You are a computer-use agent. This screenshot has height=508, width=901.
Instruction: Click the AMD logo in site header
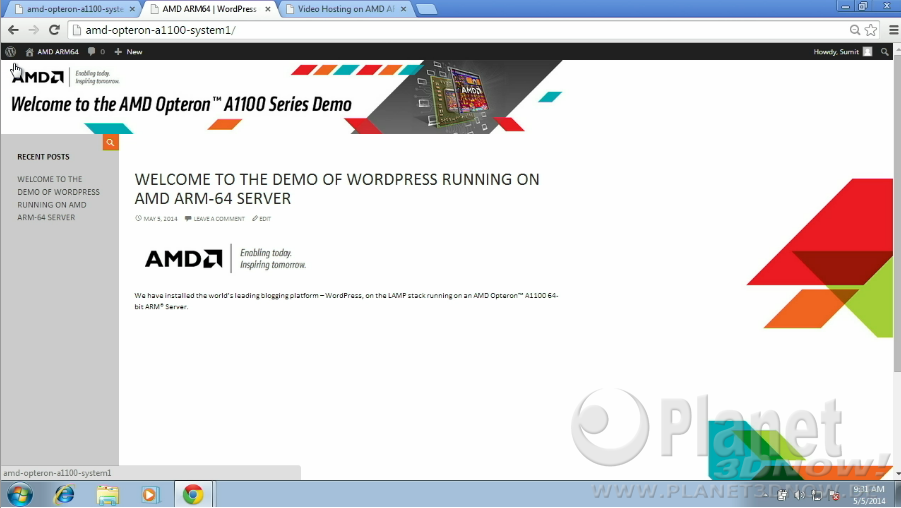[x=38, y=76]
